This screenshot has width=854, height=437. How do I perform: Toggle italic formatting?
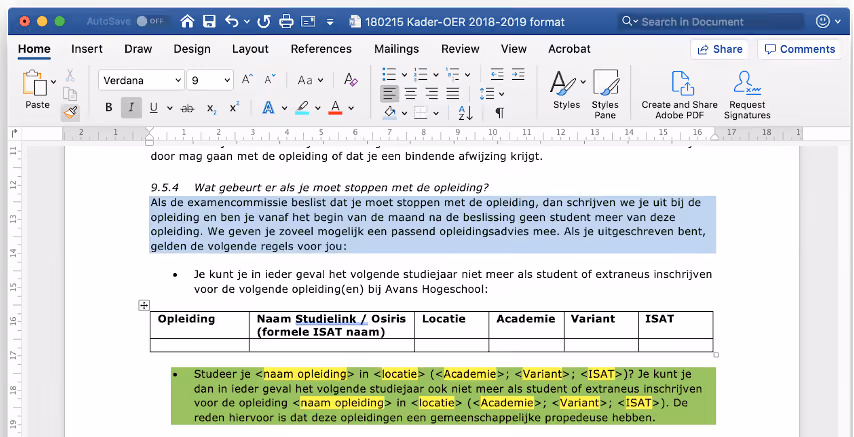click(131, 108)
